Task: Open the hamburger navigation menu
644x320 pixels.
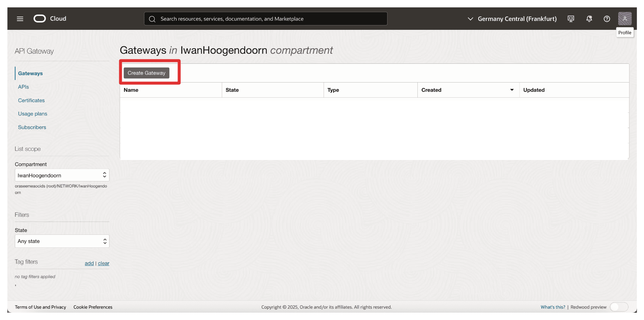Action: pyautogui.click(x=20, y=19)
